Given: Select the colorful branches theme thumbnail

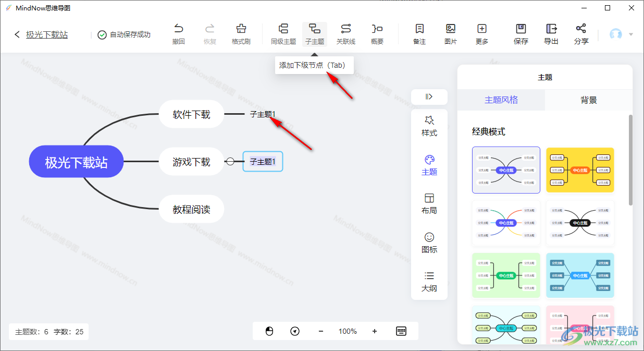Looking at the screenshot, I should [506, 223].
